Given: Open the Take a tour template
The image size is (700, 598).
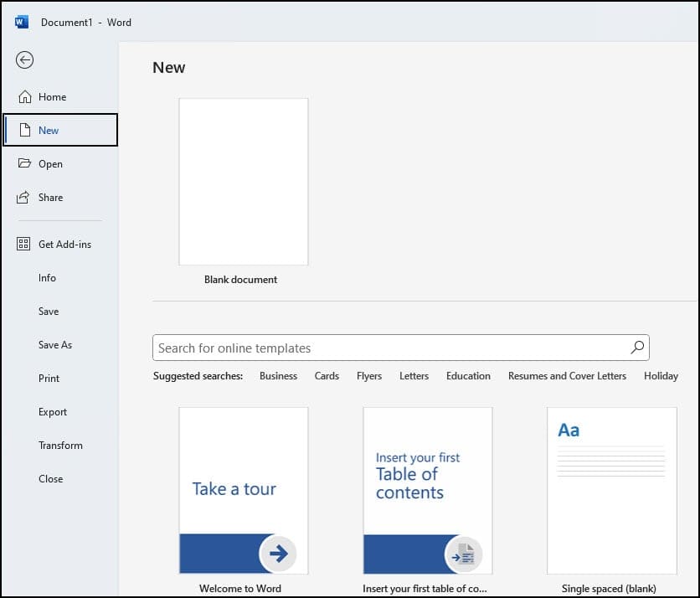Looking at the screenshot, I should click(x=244, y=490).
